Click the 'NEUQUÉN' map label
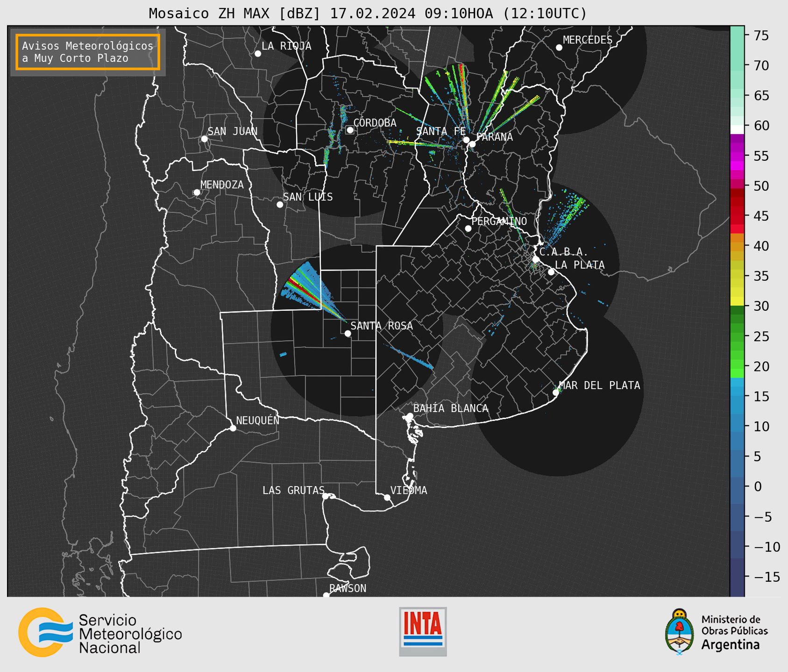This screenshot has height=672, width=788. (x=257, y=420)
